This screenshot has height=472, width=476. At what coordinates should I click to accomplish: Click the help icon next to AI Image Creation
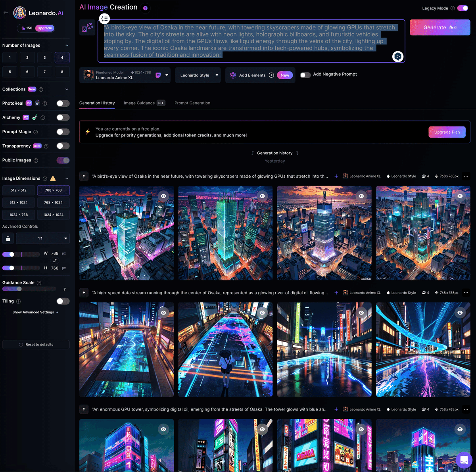[x=145, y=8]
